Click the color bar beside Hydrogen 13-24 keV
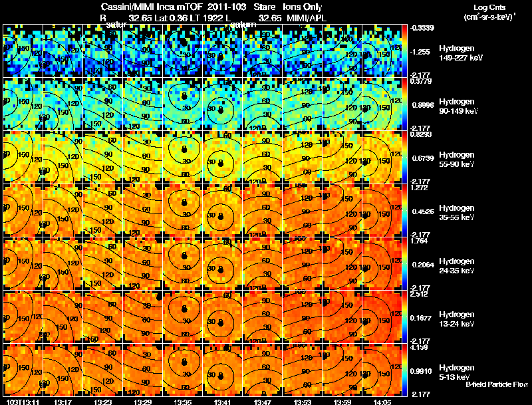Viewport: 532px width, 405px height. tap(404, 317)
